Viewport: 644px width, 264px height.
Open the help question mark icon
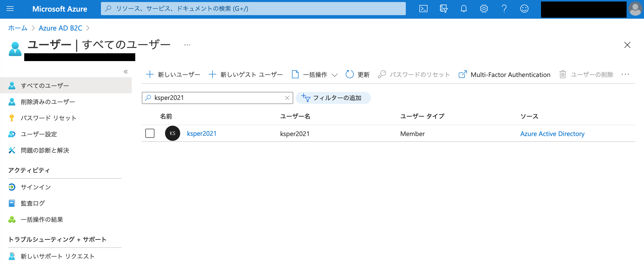point(504,9)
